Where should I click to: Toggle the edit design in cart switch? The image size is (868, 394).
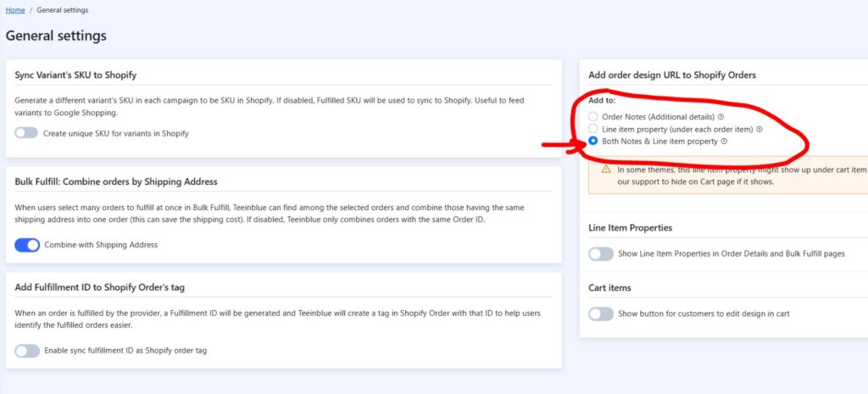(x=601, y=314)
